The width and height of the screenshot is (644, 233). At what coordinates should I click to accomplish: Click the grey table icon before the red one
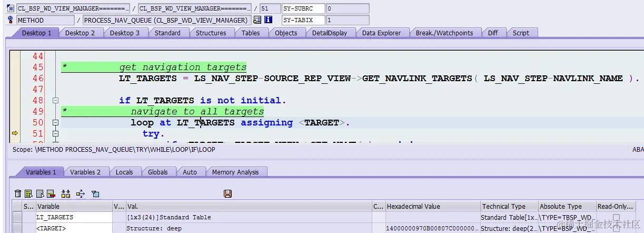pyautogui.click(x=39, y=194)
